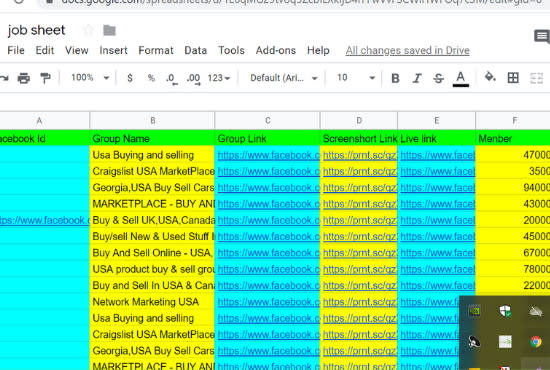Screen dimensions: 550x370
Task: Open the Format menu
Action: pos(156,51)
